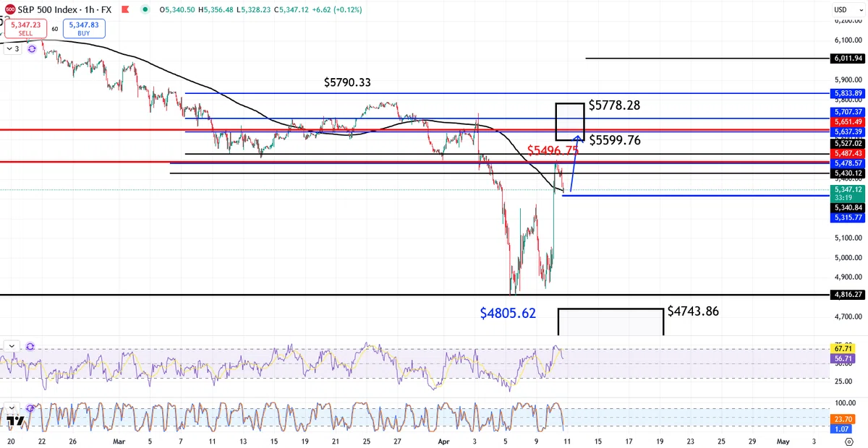Viewport: 868px width, 448px height.
Task: Click the red flag icon by the title
Action: (x=126, y=10)
